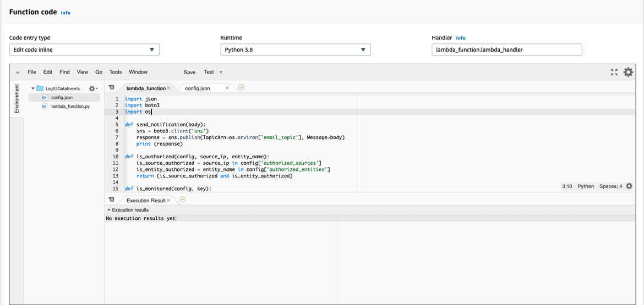Click the status bar gear icon
644x305 pixels.
click(x=629, y=186)
